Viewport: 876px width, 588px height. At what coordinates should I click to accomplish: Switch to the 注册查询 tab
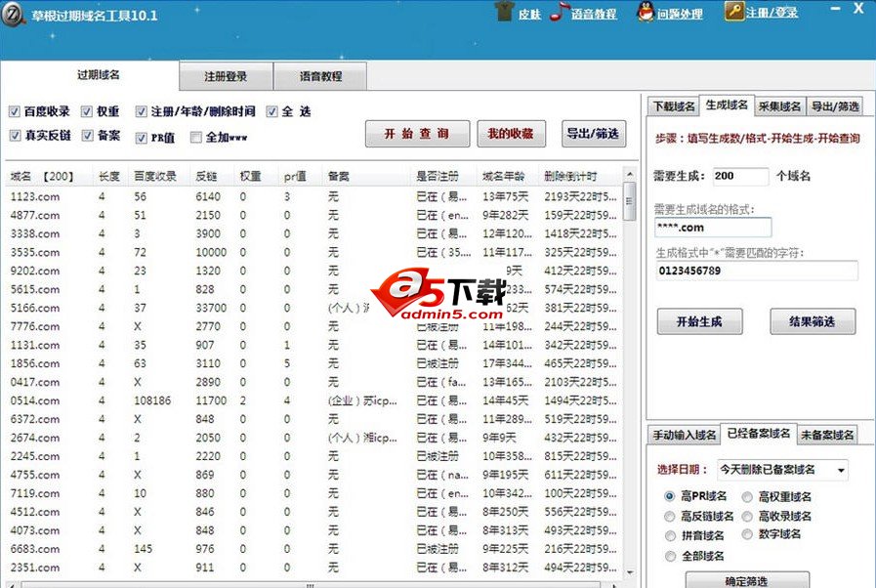click(226, 75)
